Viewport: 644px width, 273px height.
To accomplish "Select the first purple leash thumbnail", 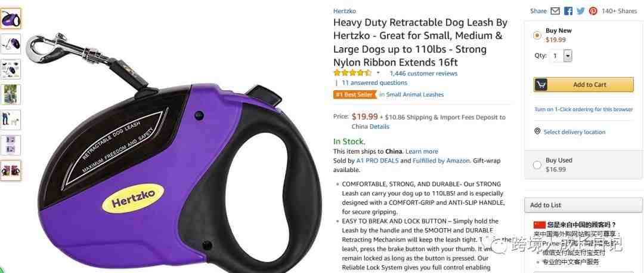I will 11,19.
